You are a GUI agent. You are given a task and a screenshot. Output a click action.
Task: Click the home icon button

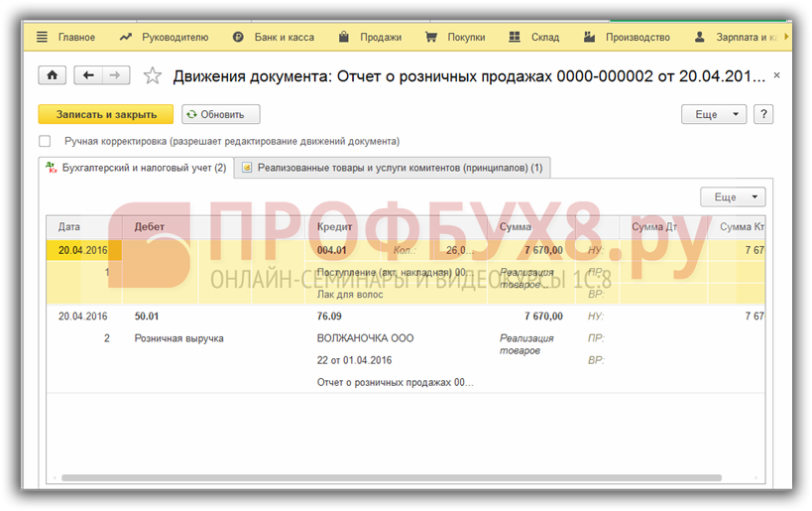coord(53,75)
